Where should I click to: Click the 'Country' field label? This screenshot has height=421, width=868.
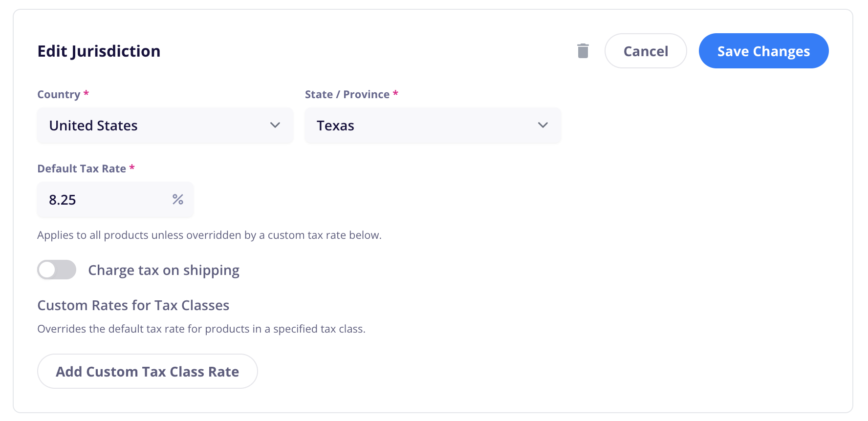[x=59, y=94]
